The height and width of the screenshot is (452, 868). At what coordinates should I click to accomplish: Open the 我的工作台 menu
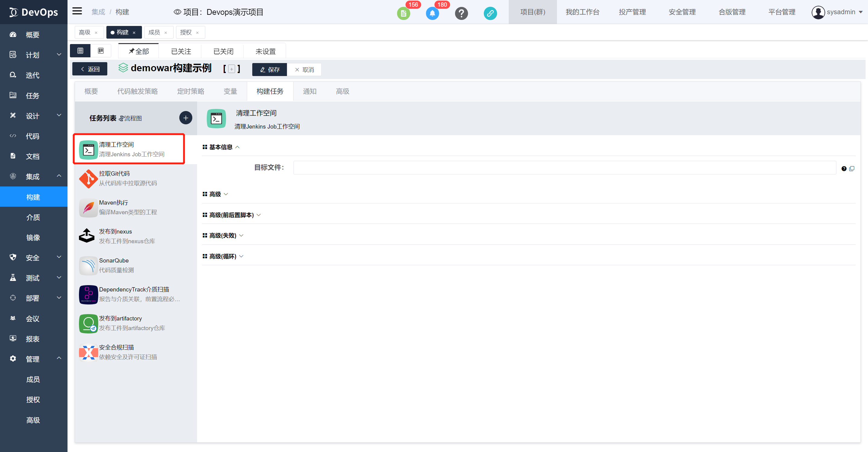pyautogui.click(x=582, y=12)
